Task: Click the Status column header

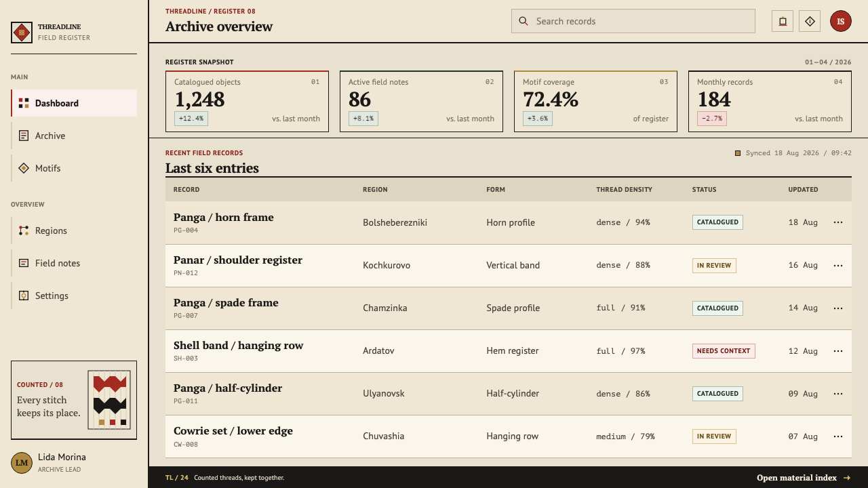Action: pos(704,190)
